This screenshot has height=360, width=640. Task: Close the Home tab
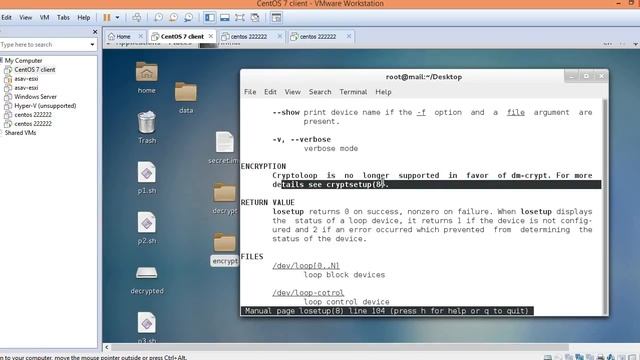(141, 36)
